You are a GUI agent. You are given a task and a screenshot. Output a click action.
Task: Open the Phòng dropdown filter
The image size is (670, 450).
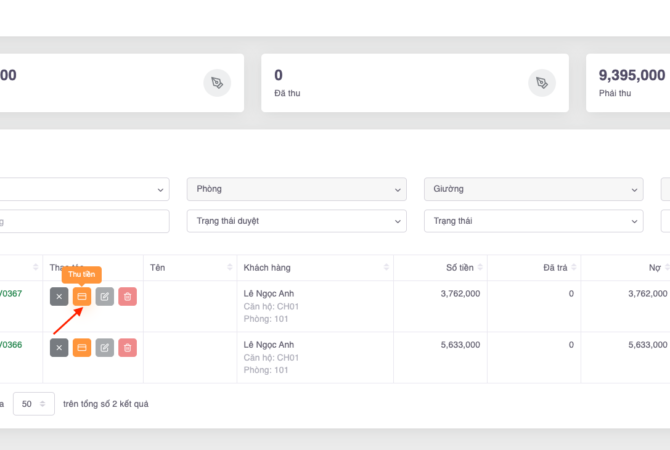(296, 189)
